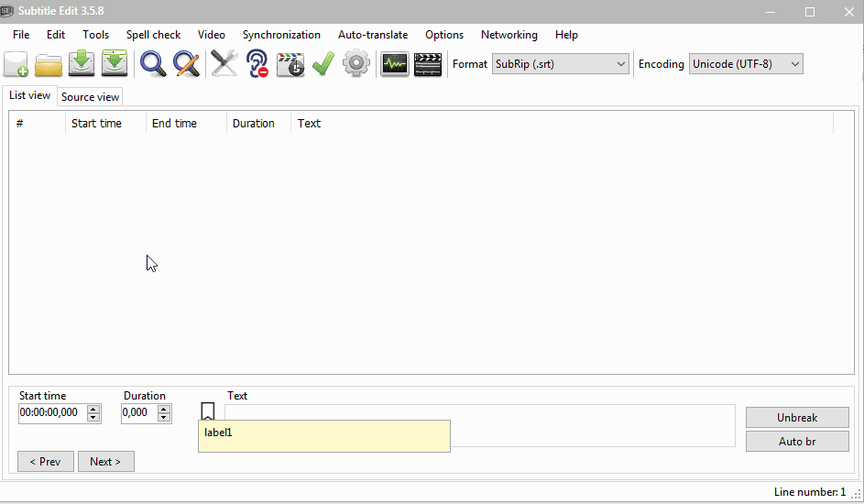The height and width of the screenshot is (504, 864).
Task: Open the Options menu
Action: pyautogui.click(x=444, y=35)
